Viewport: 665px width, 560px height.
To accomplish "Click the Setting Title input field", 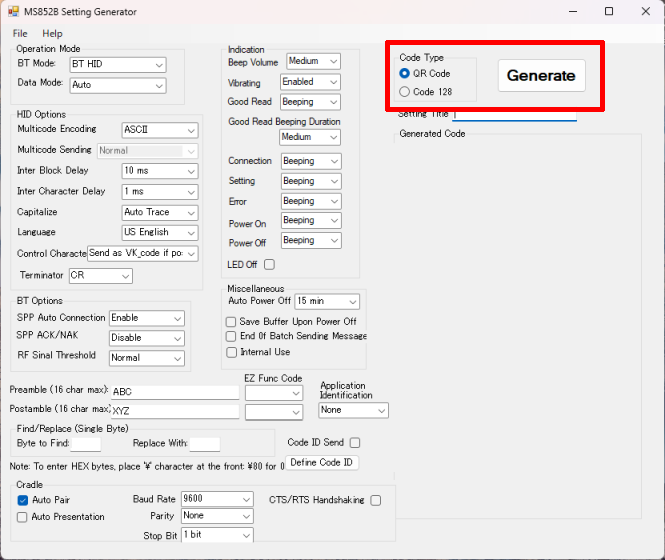I will (x=514, y=116).
